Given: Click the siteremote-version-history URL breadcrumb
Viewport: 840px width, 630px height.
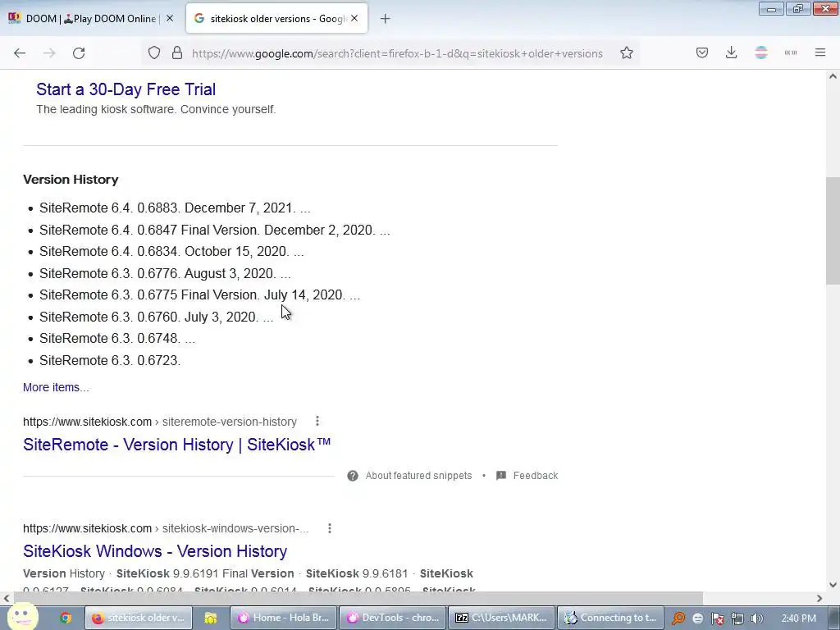Looking at the screenshot, I should [160, 422].
